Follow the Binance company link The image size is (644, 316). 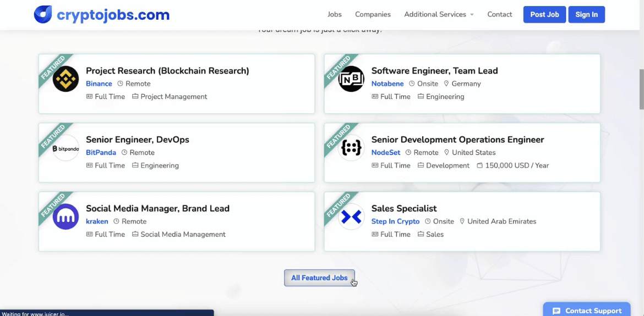99,84
